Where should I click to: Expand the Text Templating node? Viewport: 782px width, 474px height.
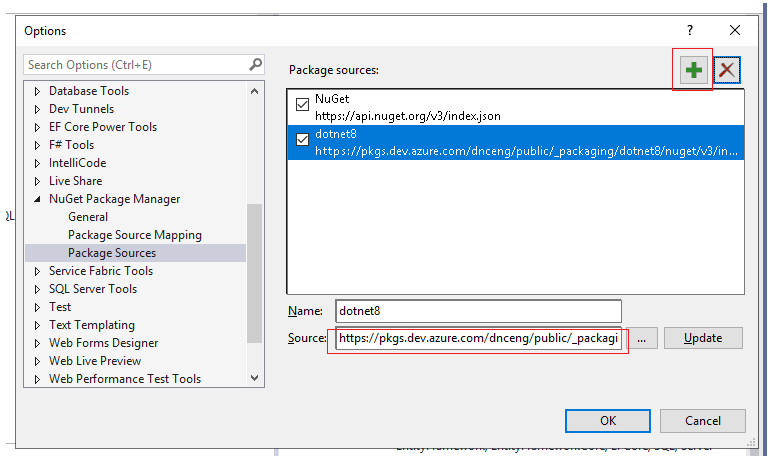37,325
